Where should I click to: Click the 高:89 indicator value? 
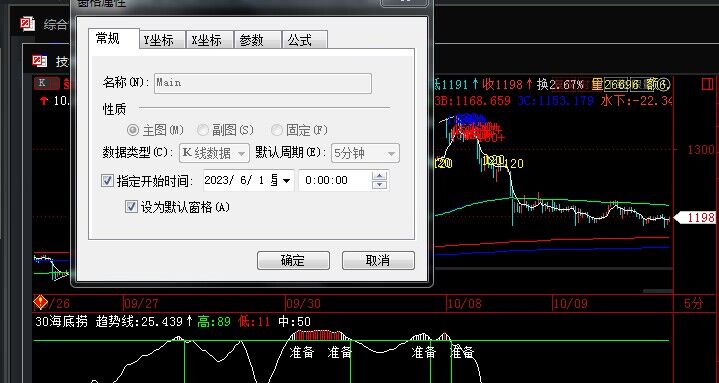tap(214, 322)
